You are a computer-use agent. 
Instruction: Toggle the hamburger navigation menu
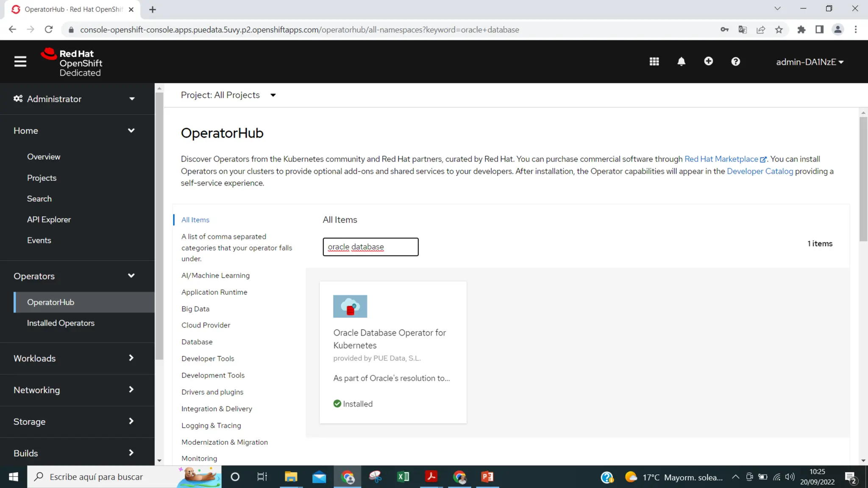pos(20,61)
